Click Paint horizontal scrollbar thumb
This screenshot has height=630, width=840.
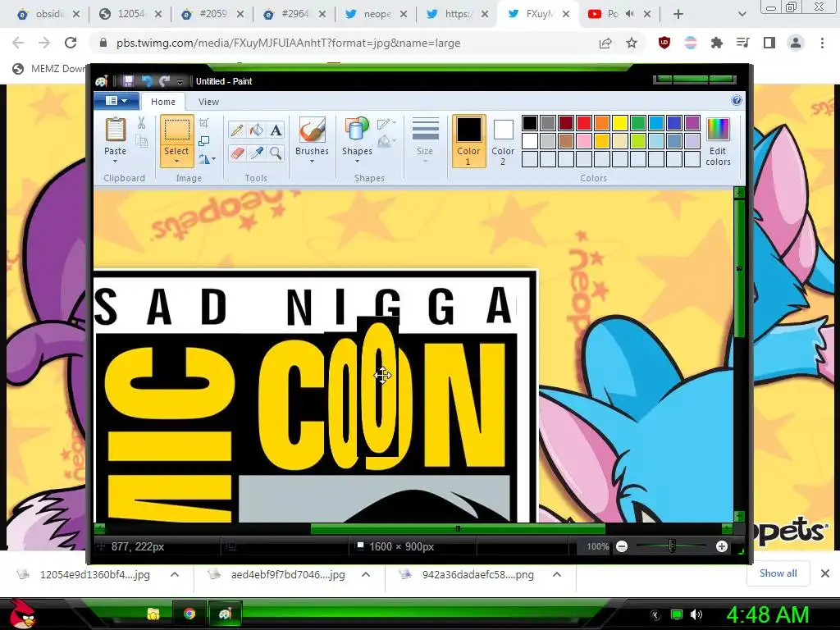point(458,529)
